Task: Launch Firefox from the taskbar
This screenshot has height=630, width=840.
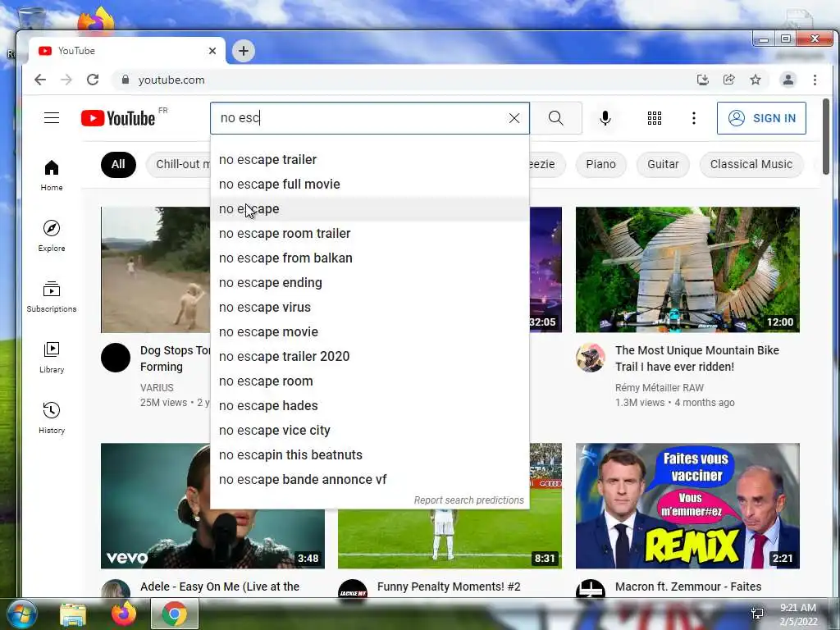Action: (x=124, y=614)
